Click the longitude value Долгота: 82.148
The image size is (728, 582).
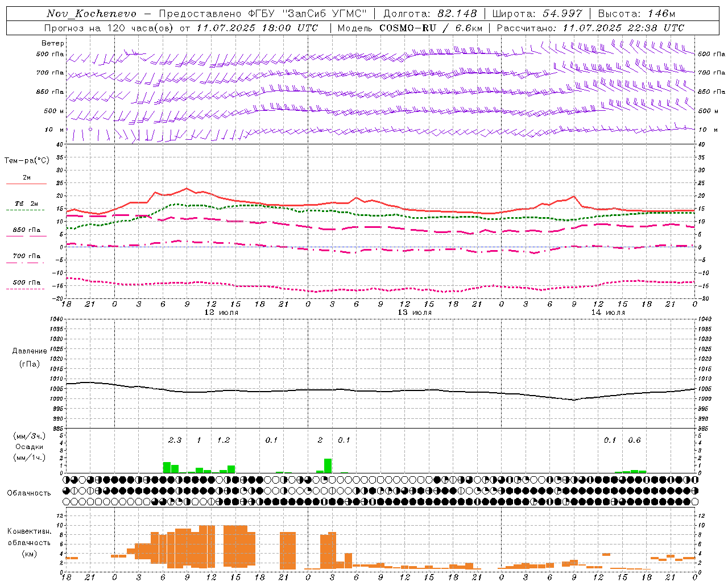[430, 14]
